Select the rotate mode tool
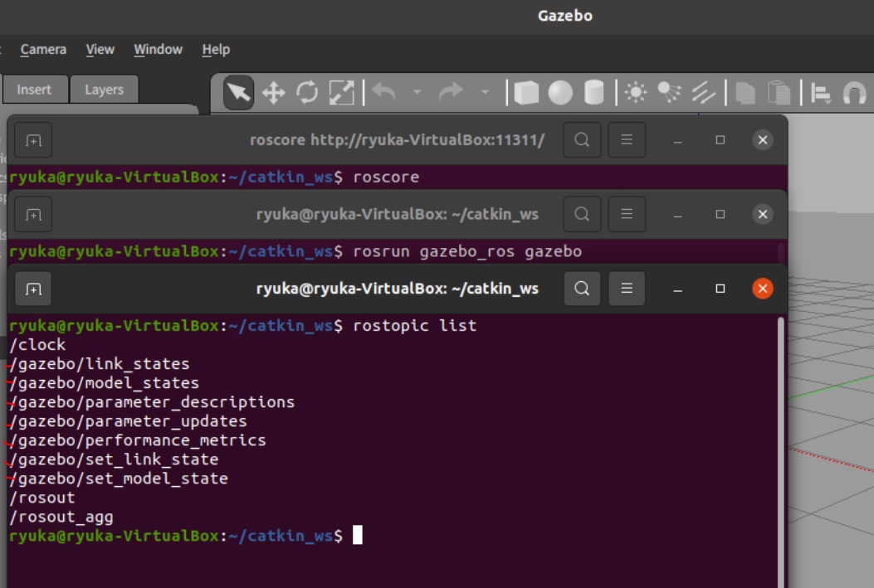This screenshot has width=874, height=588. click(307, 92)
